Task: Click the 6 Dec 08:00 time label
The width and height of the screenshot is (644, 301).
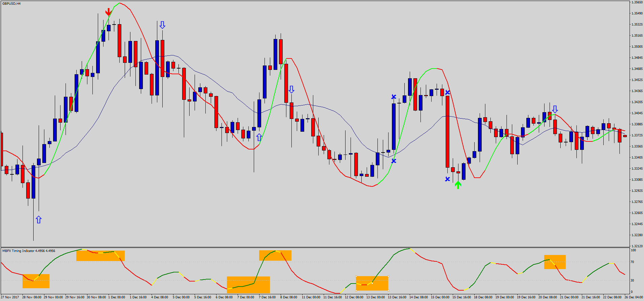Action: (224, 297)
